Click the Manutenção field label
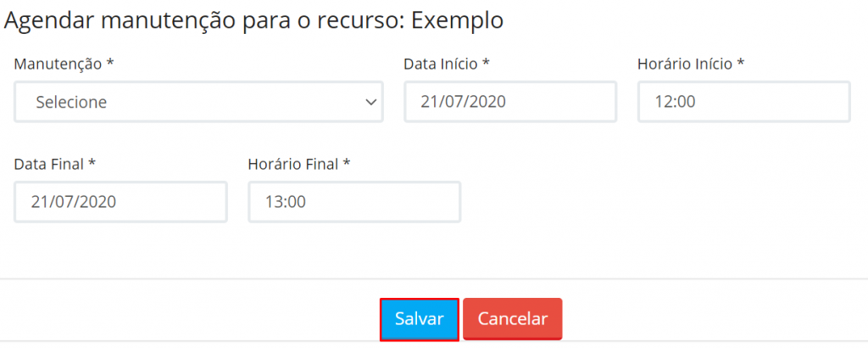Viewport: 868px width, 348px height. click(58, 64)
